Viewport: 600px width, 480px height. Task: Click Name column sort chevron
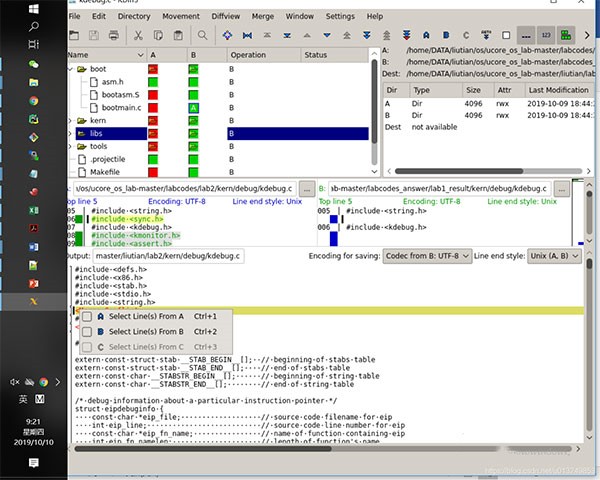pyautogui.click(x=140, y=55)
